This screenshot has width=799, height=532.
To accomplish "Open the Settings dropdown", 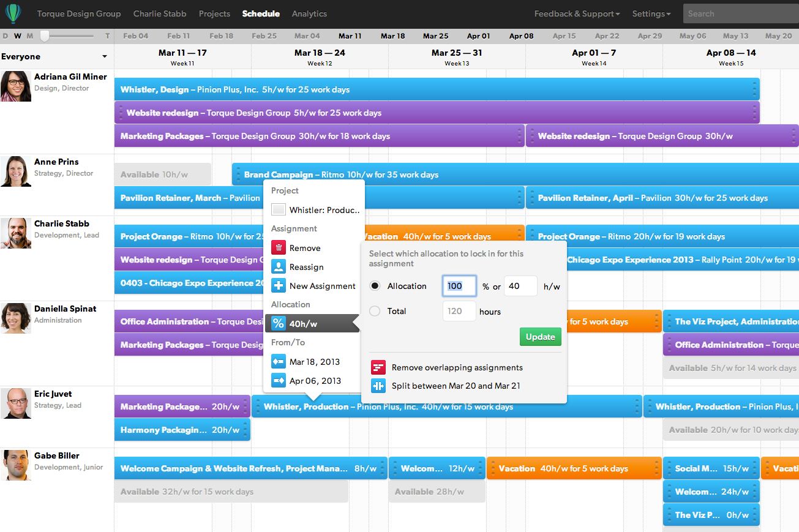I will click(x=651, y=13).
